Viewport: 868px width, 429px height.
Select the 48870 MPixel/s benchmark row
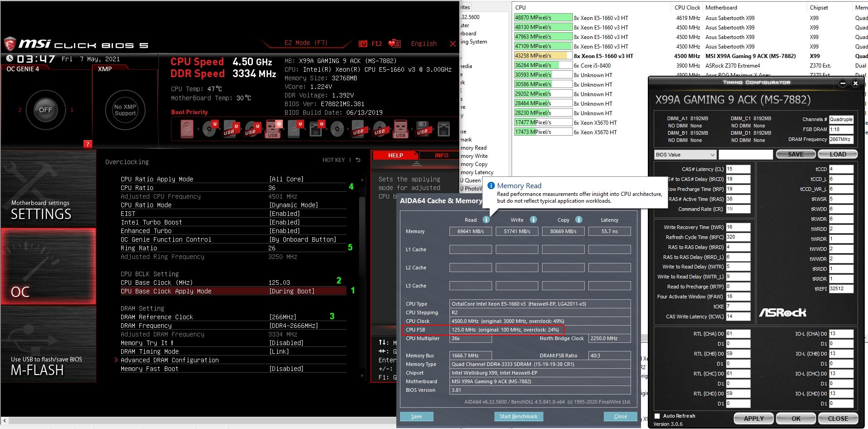690,18
